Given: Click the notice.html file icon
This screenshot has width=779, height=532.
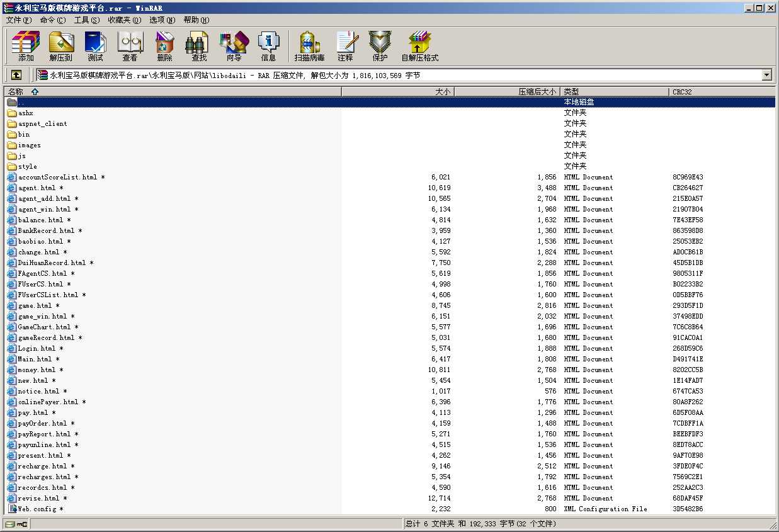Looking at the screenshot, I should coord(11,391).
